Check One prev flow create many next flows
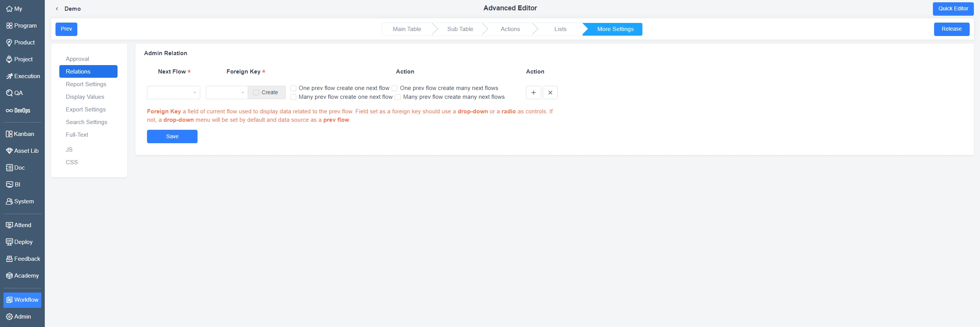The image size is (980, 327). (395, 88)
